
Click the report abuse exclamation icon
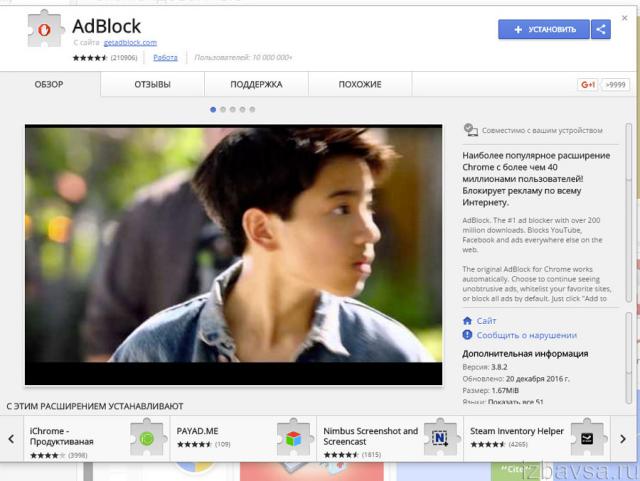467,335
